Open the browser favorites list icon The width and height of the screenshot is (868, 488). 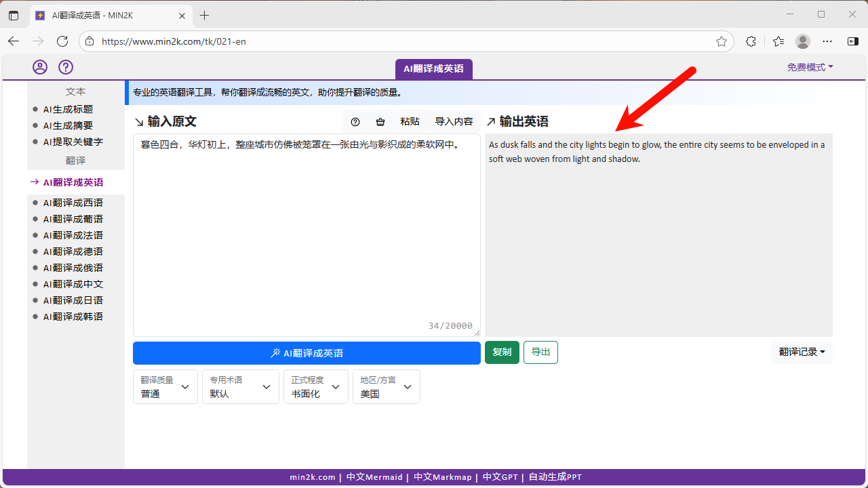click(778, 41)
